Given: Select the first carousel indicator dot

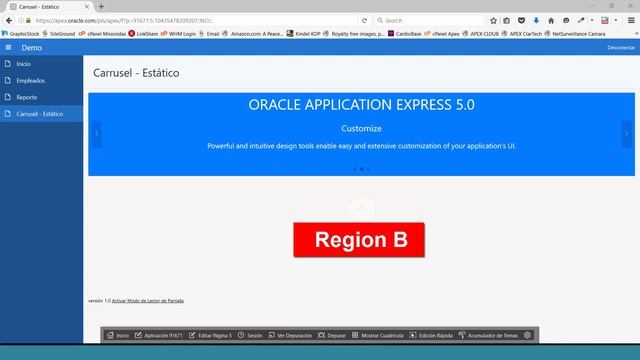Looking at the screenshot, I should 355,169.
